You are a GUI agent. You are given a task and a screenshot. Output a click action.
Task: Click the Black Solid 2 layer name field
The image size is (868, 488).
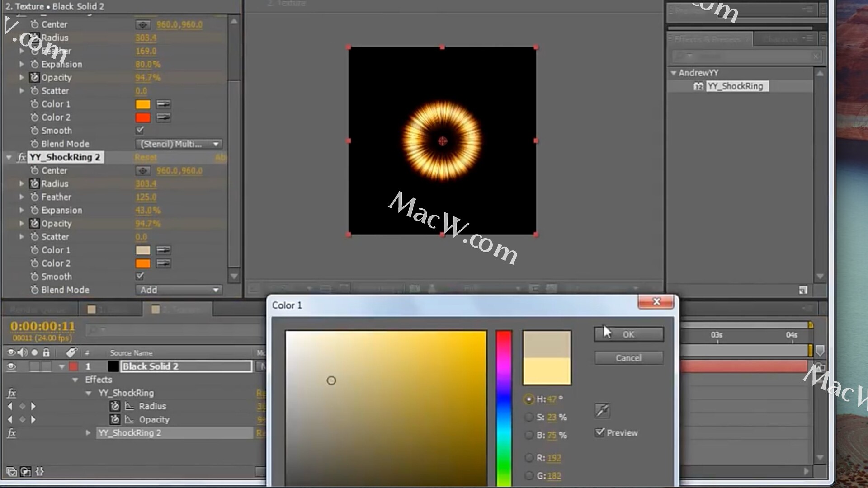point(186,366)
